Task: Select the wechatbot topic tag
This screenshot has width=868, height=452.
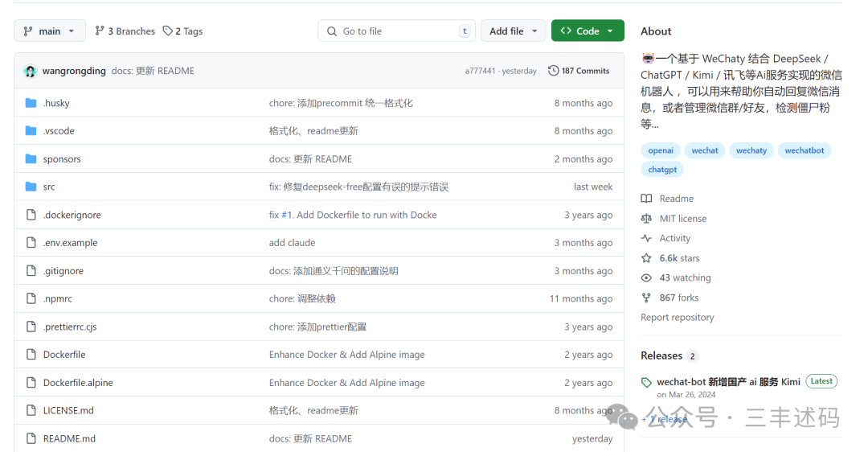Action: [x=805, y=150]
